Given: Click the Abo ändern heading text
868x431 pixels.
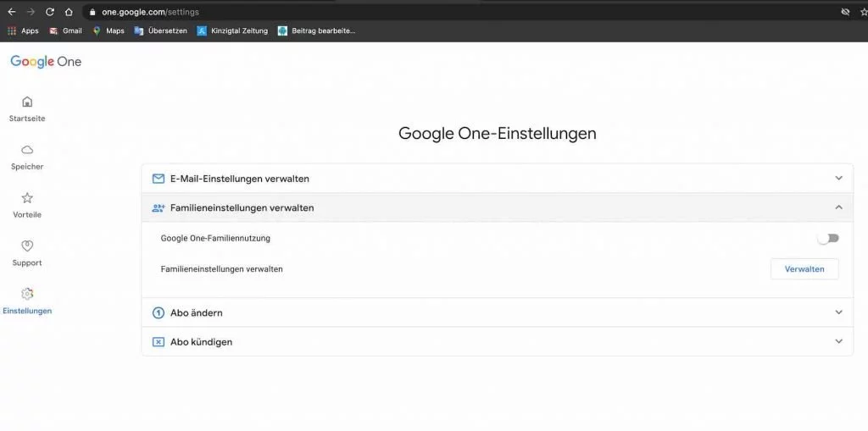Looking at the screenshot, I should (x=197, y=313).
